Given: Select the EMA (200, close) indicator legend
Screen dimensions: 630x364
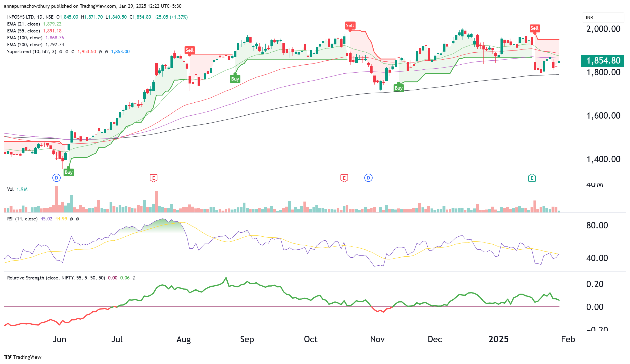Looking at the screenshot, I should click(24, 45).
